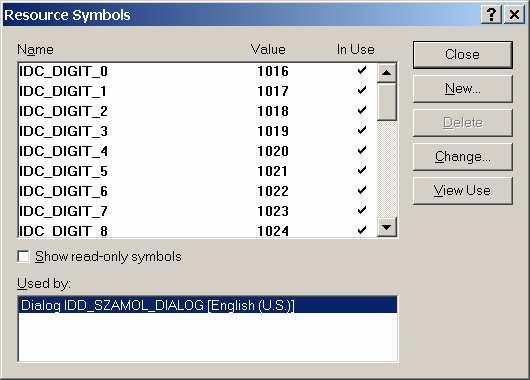Viewport: 530px width, 380px height.
Task: Click the symbol list scroll up arrow
Action: 386,72
